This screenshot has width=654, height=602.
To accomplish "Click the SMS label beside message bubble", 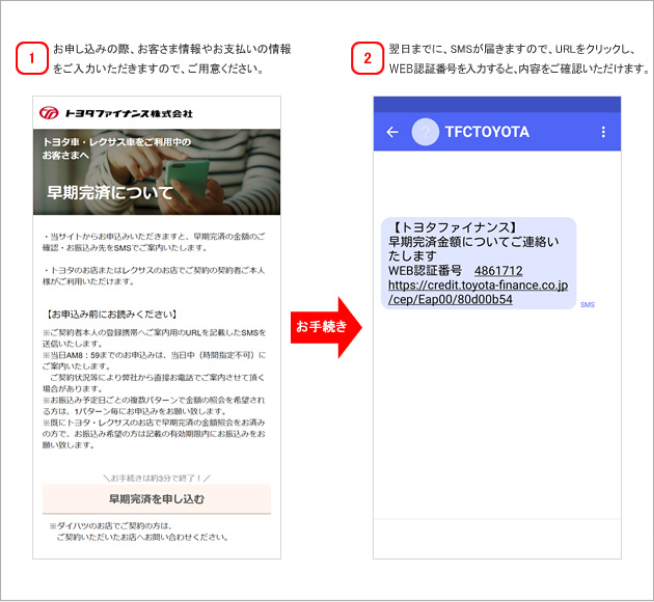I will pyautogui.click(x=587, y=305).
